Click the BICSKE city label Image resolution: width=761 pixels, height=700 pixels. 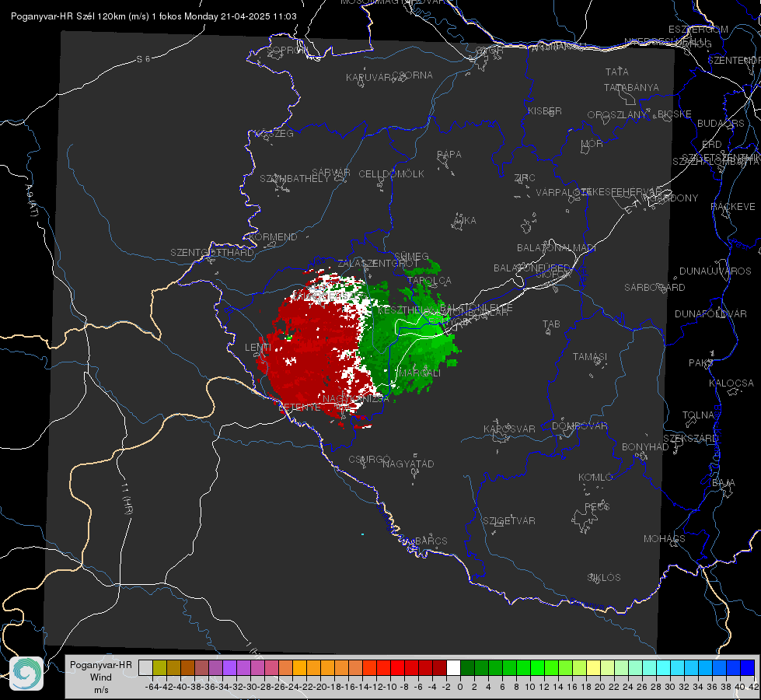click(x=674, y=114)
